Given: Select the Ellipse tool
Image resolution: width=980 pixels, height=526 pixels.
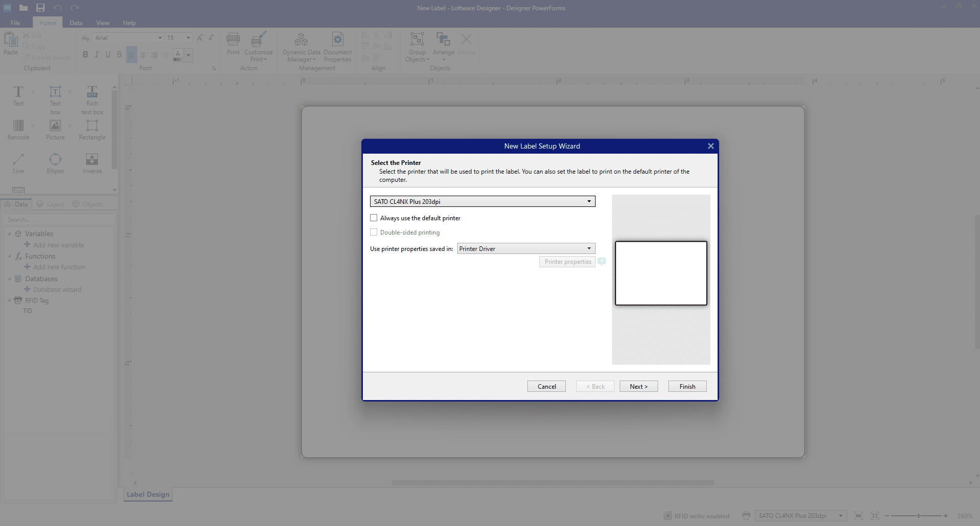Looking at the screenshot, I should pos(55,163).
